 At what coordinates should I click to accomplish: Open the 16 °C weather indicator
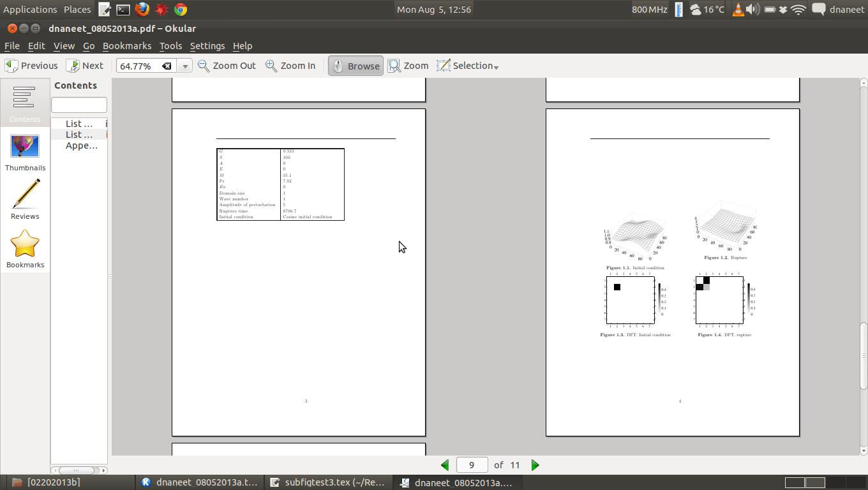[707, 10]
